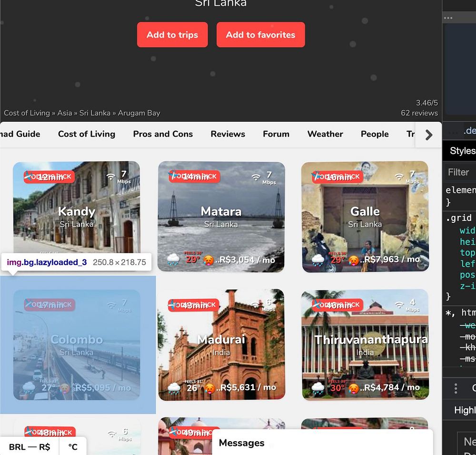
Task: Open the Messages panel
Action: click(322, 443)
